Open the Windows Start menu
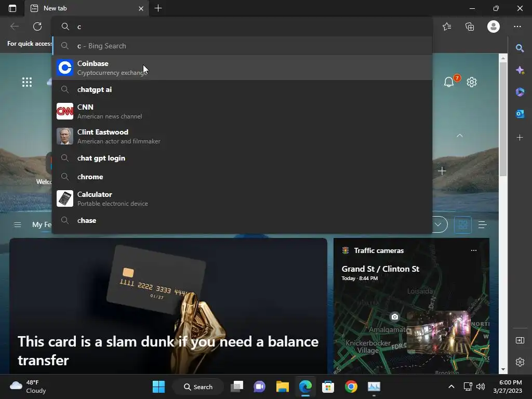Screen dimensions: 532x399 [158, 387]
